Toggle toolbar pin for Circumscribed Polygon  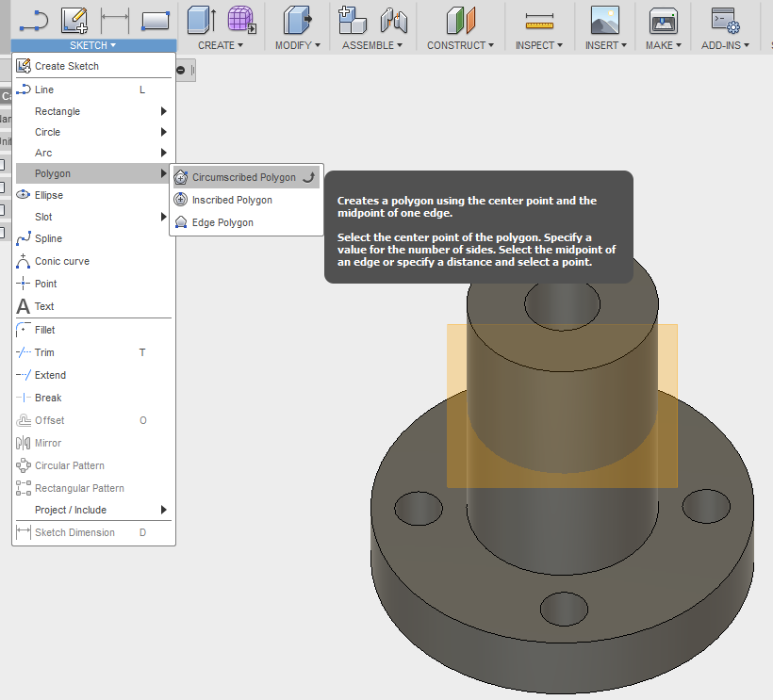[307, 177]
